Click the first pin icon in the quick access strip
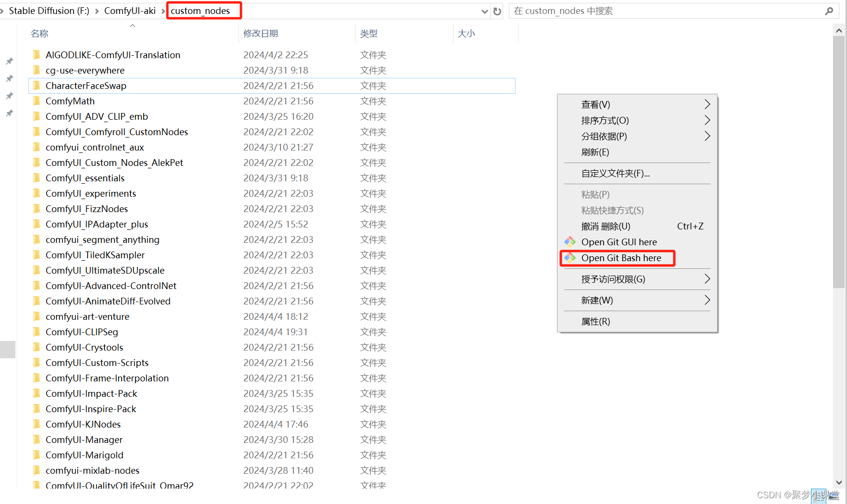This screenshot has width=847, height=504. tap(9, 61)
